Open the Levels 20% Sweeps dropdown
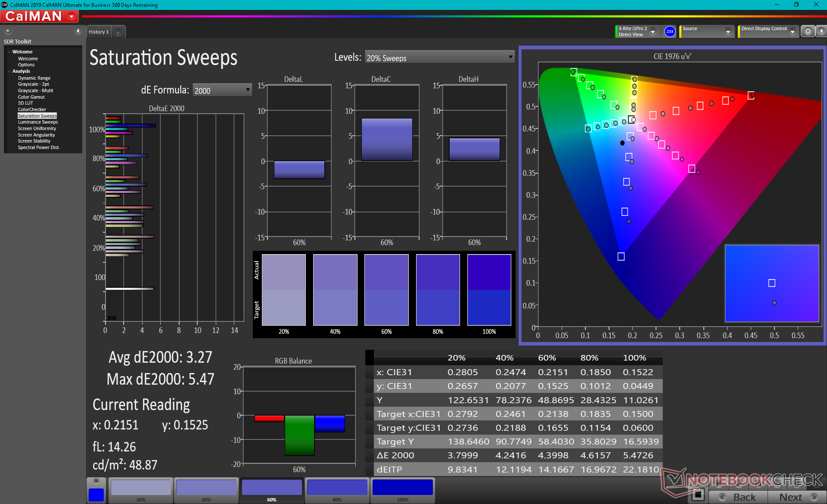This screenshot has height=504, width=827. click(x=439, y=57)
